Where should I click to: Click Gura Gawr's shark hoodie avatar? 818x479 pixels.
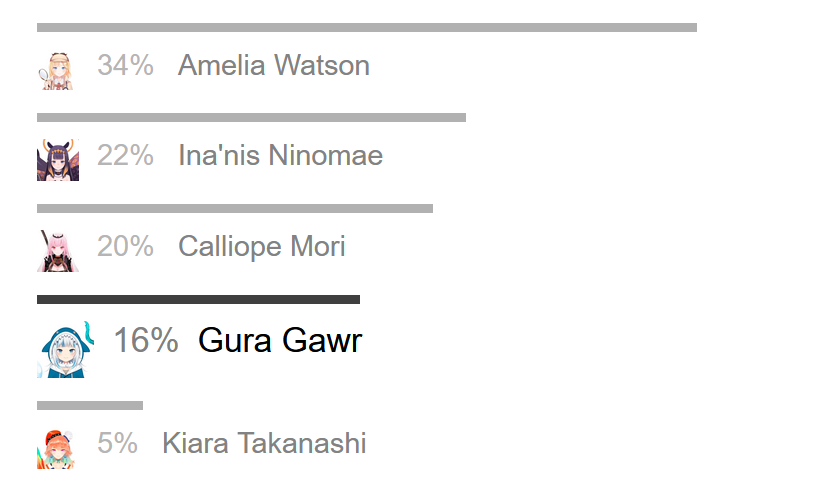point(66,349)
